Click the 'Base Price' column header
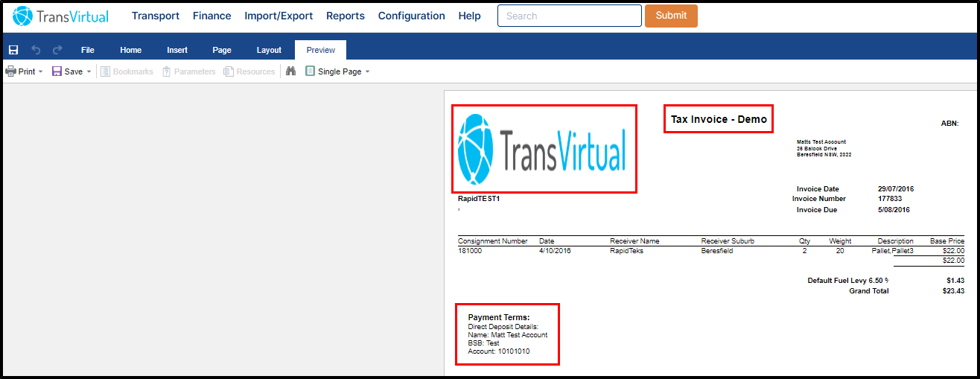 [x=947, y=241]
